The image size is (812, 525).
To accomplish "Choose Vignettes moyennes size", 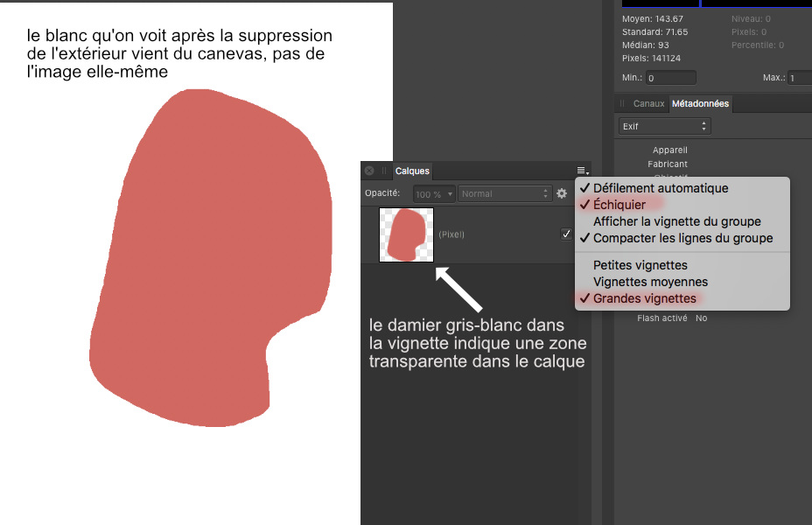I will click(x=682, y=282).
